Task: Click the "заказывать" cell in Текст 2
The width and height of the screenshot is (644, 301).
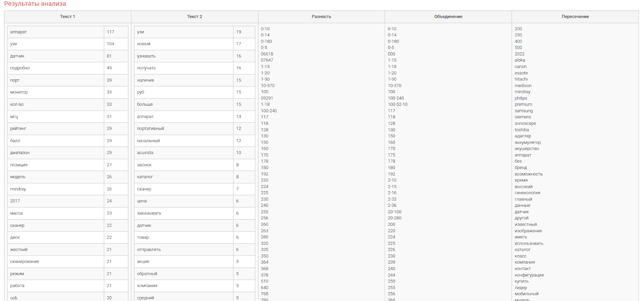Action: point(149,213)
